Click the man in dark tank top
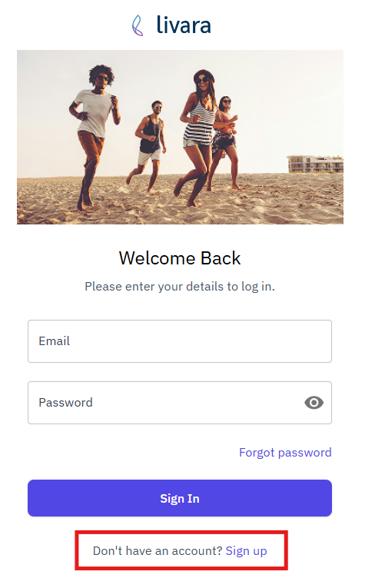The width and height of the screenshot is (385, 588). click(148, 145)
